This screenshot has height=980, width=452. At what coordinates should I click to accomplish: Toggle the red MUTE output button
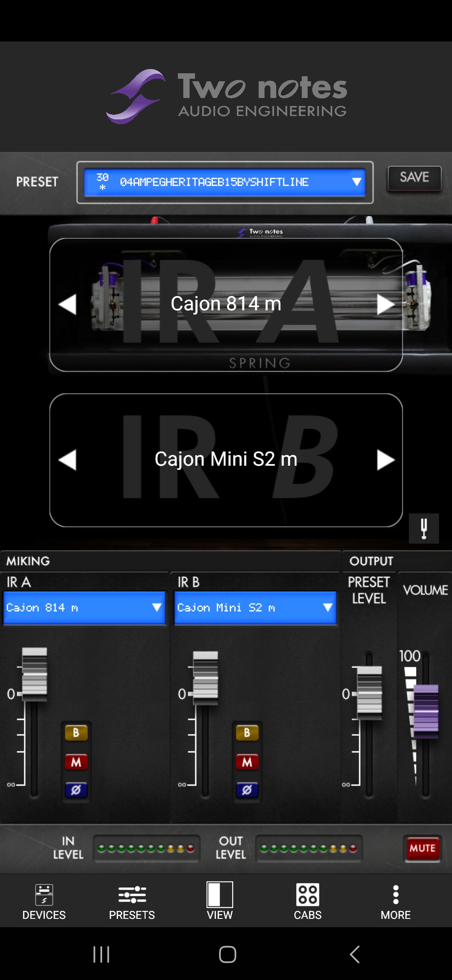click(x=422, y=848)
